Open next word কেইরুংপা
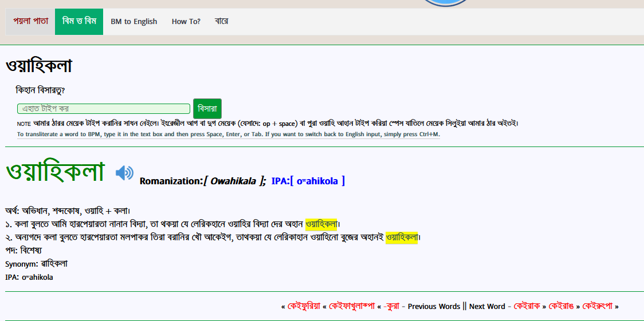This screenshot has width=644, height=321. point(598,306)
